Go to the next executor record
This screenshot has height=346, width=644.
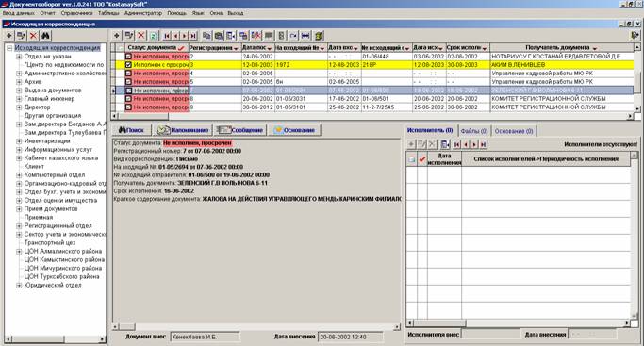pos(475,144)
